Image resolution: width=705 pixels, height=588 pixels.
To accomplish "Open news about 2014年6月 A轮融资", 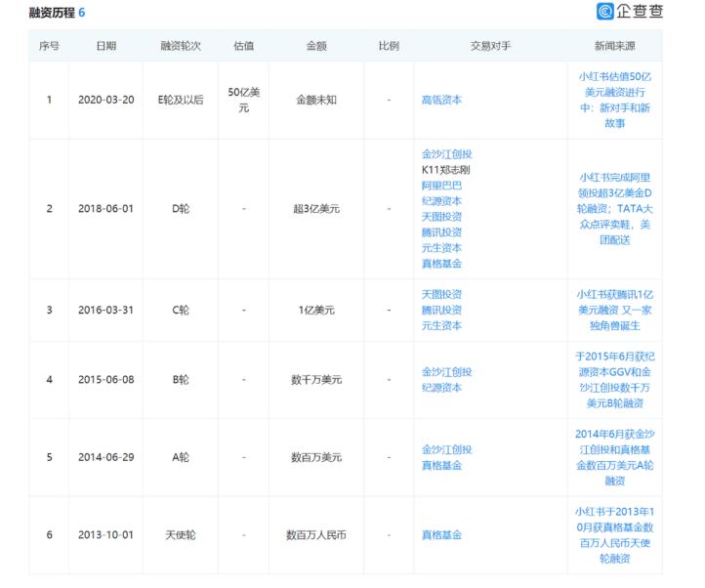I will pyautogui.click(x=614, y=457).
